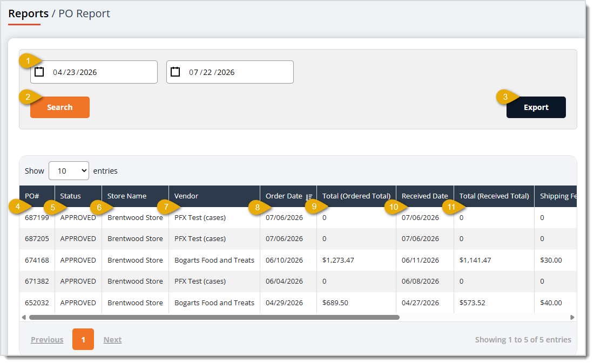Click PO number 652032
594x364 pixels.
coord(37,303)
